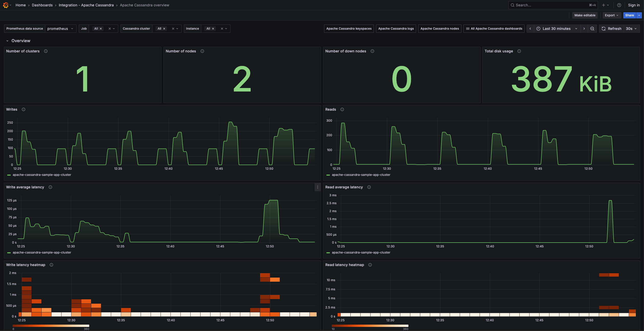
Task: Click the plus icon to add new
Action: pos(604,5)
